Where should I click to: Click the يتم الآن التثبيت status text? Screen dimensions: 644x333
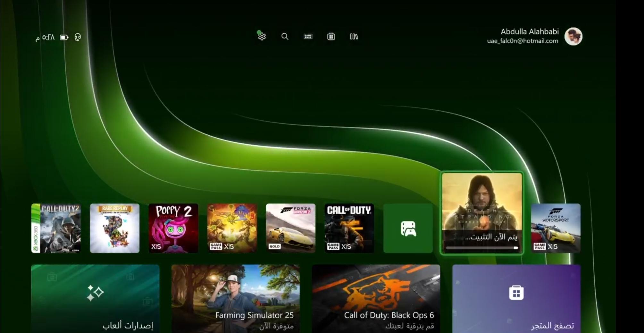[491, 237]
